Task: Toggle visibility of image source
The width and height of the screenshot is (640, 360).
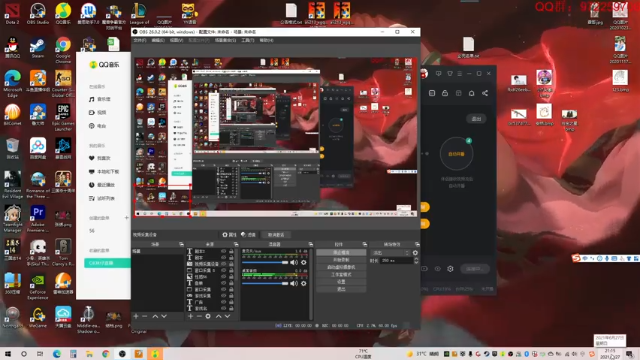Action: (x=223, y=277)
